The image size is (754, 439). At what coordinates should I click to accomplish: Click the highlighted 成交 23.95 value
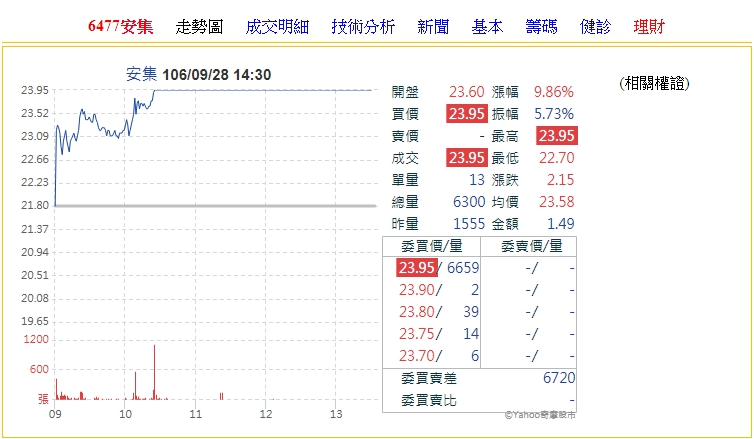[466, 158]
